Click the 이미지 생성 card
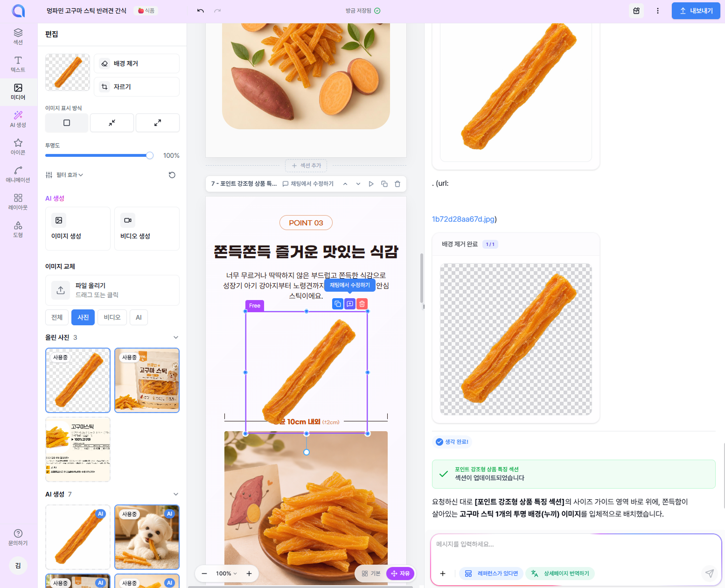 pyautogui.click(x=78, y=229)
